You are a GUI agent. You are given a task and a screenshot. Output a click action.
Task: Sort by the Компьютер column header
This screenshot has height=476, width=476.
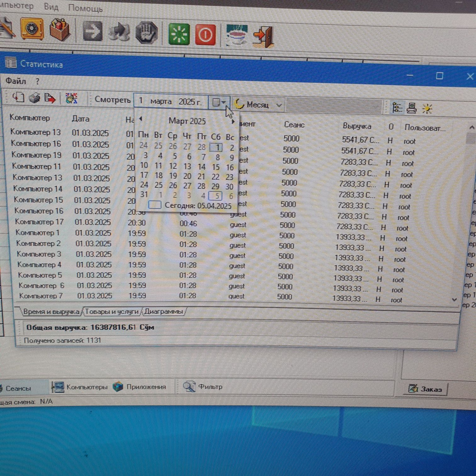30,118
